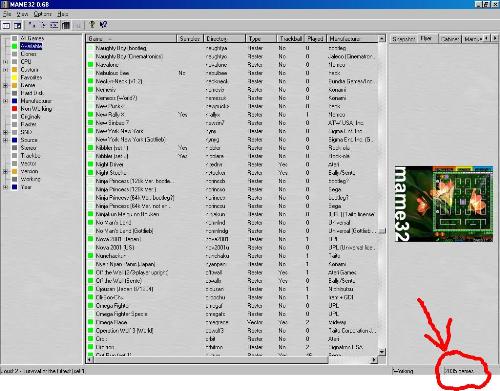The width and height of the screenshot is (500, 391).
Task: Click the game list scroll-up arrow
Action: [x=382, y=39]
